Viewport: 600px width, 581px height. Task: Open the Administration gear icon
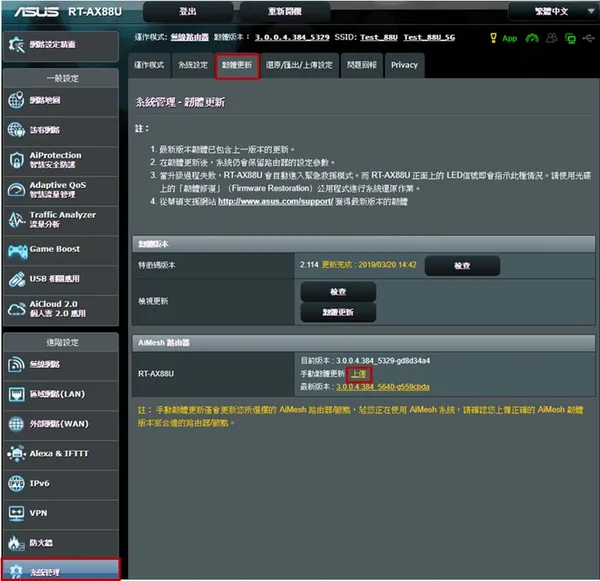coord(16,571)
